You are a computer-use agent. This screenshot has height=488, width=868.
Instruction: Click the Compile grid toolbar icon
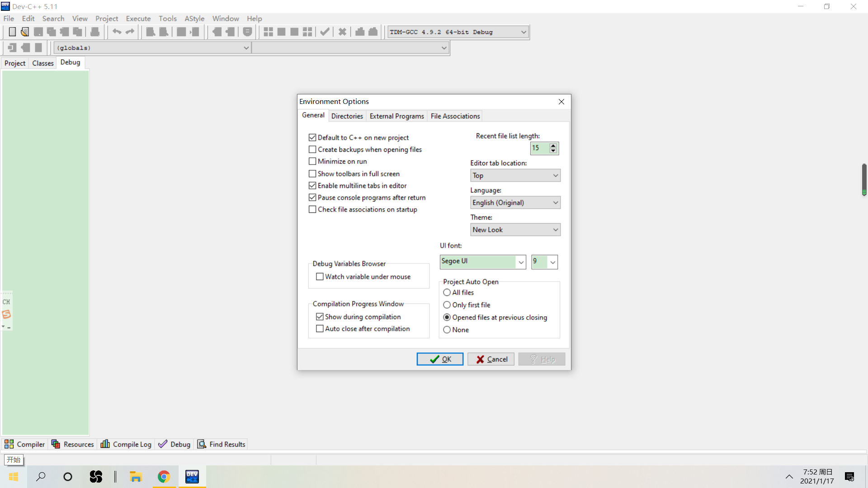click(268, 32)
